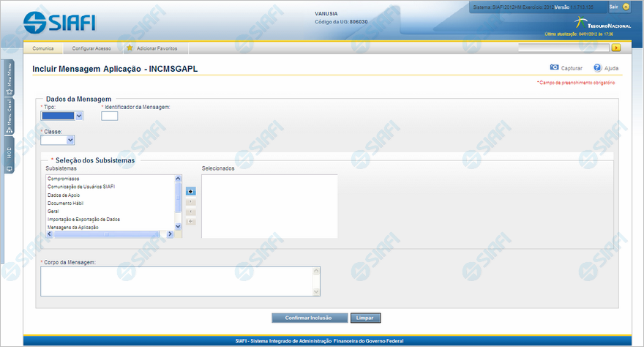The image size is (644, 347).
Task: Click the Subsistemas list horizontal scrollbar
Action: click(x=110, y=234)
